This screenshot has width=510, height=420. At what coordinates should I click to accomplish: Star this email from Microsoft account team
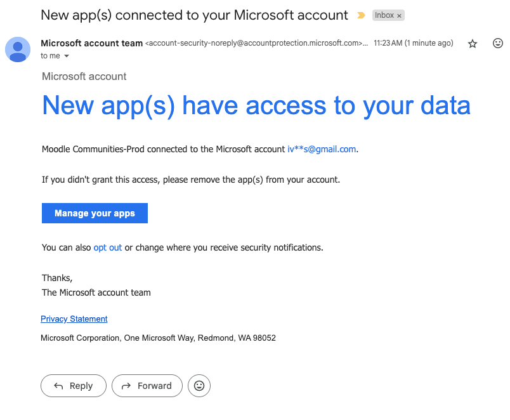473,43
